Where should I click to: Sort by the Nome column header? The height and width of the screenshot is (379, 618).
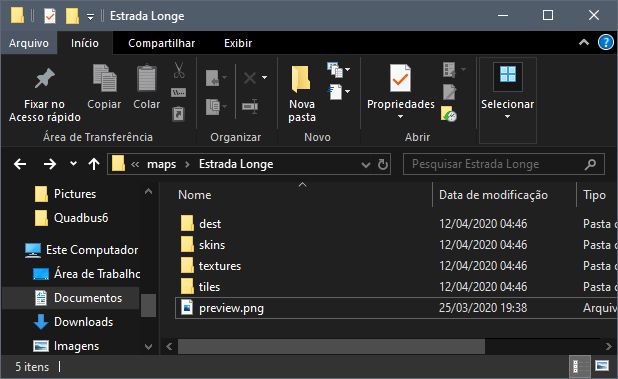click(195, 195)
